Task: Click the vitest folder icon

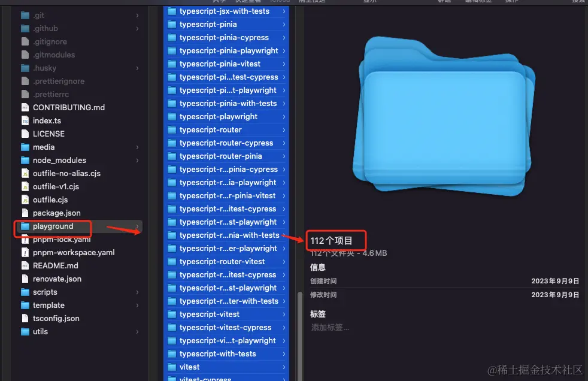Action: (172, 367)
